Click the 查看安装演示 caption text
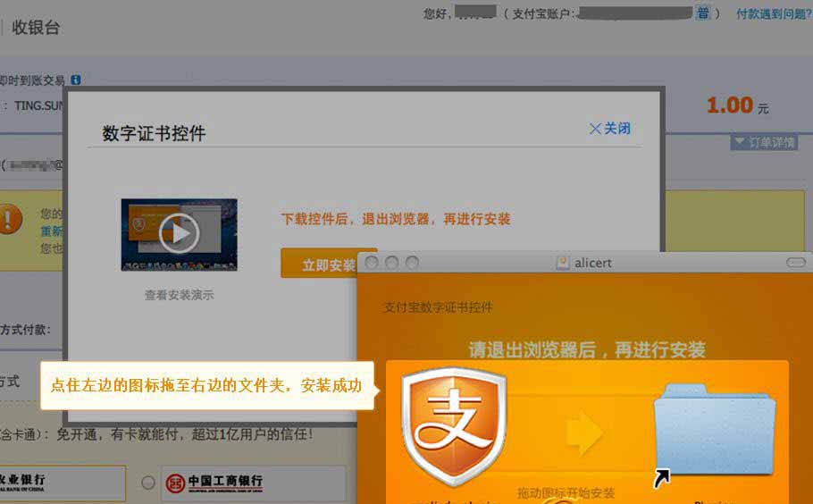 pyautogui.click(x=179, y=295)
